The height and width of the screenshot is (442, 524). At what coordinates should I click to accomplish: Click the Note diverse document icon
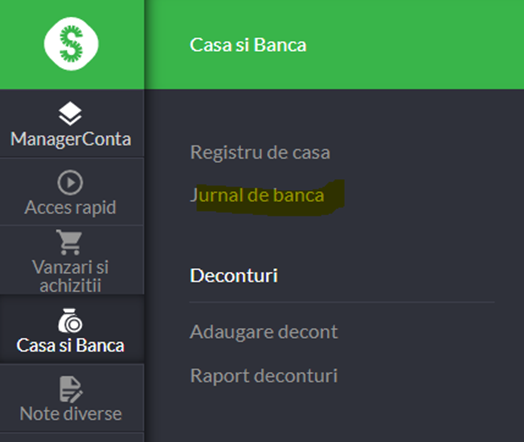tap(71, 389)
